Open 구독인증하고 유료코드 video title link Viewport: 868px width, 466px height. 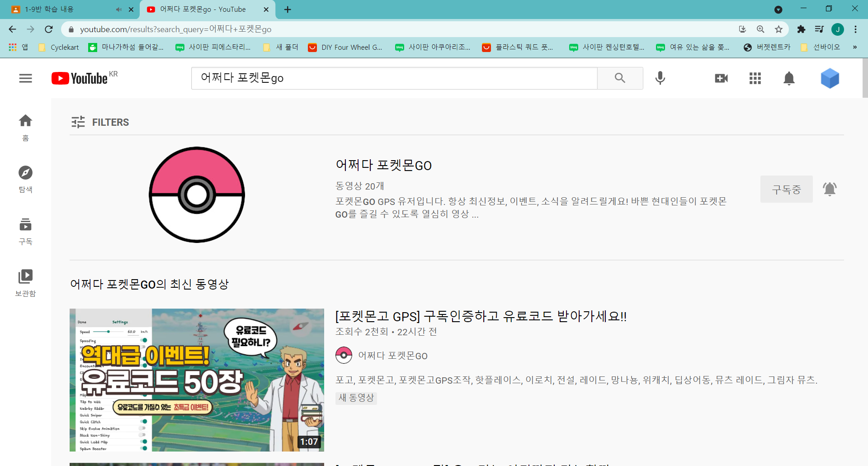coord(481,316)
